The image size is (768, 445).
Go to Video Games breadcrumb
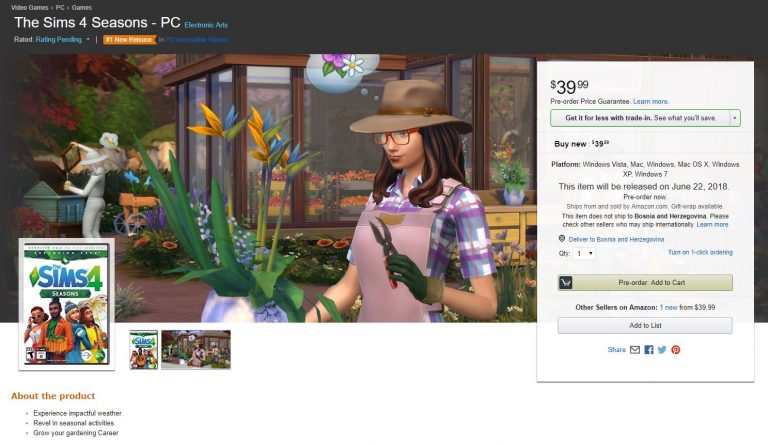[29, 7]
